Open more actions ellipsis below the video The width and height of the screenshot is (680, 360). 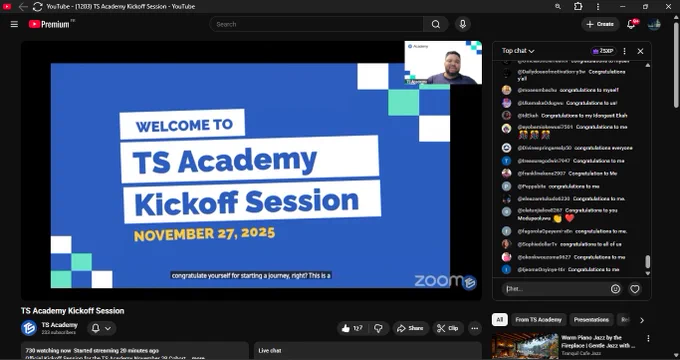click(475, 328)
